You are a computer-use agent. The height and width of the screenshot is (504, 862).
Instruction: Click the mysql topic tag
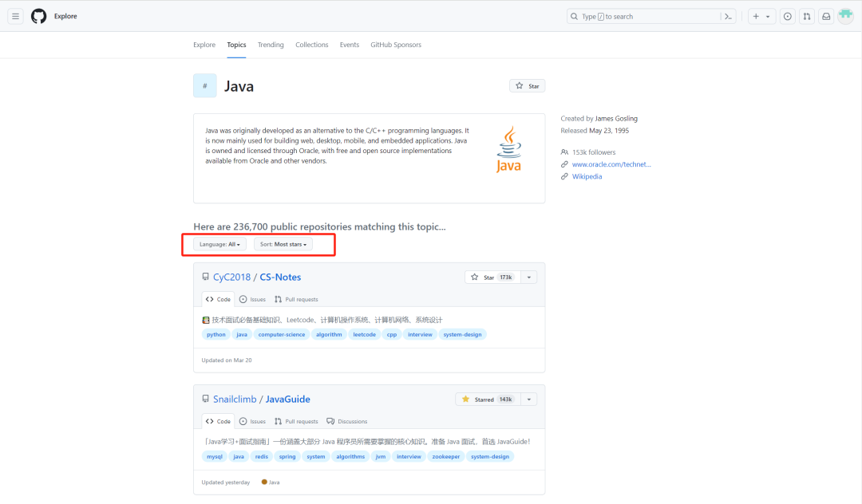coord(215,456)
